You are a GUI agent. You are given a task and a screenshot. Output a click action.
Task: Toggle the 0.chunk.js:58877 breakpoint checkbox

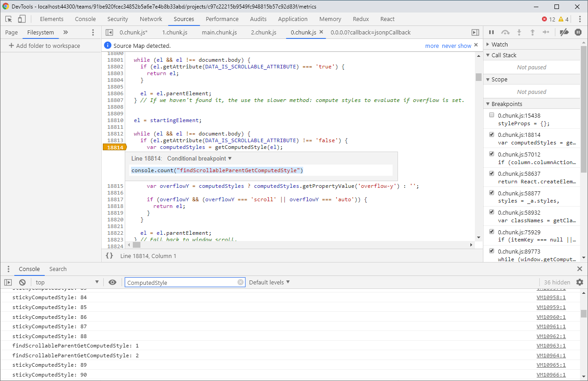(x=492, y=193)
